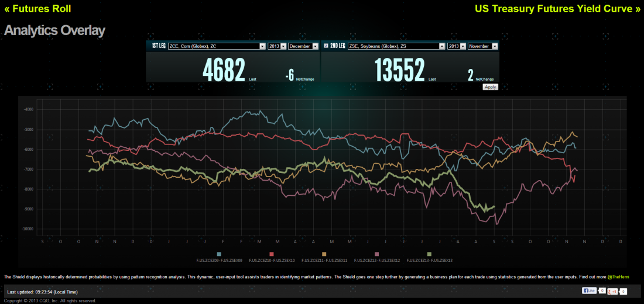644x304 pixels.
Task: Select the orange ZCEZ11-ZSEX11 legend swatch
Action: pyautogui.click(x=324, y=254)
